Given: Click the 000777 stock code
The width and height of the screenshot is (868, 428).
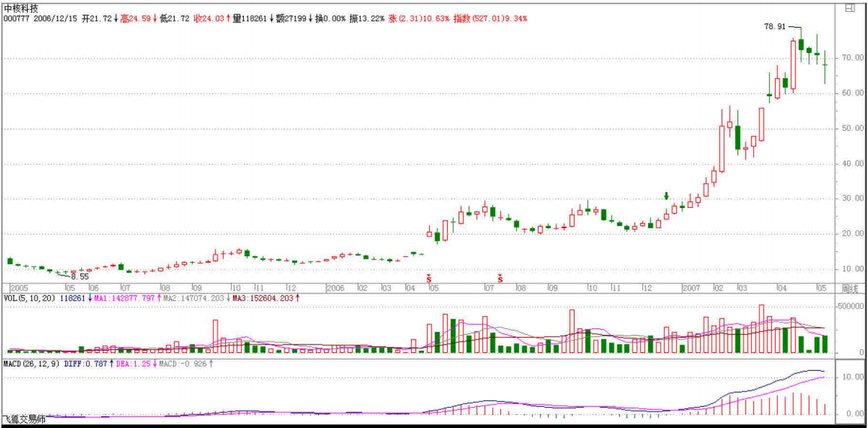Looking at the screenshot, I should coord(16,17).
